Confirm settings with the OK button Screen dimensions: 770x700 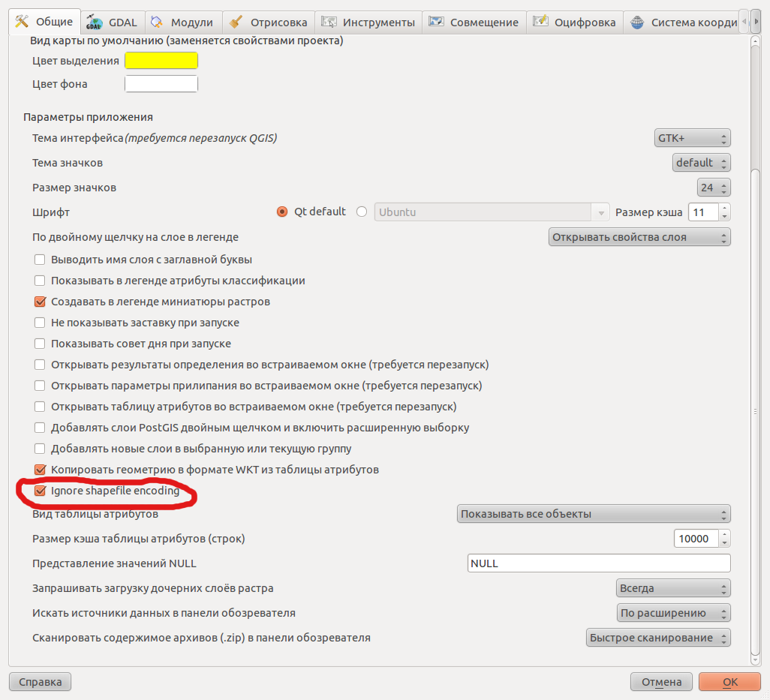pyautogui.click(x=729, y=681)
